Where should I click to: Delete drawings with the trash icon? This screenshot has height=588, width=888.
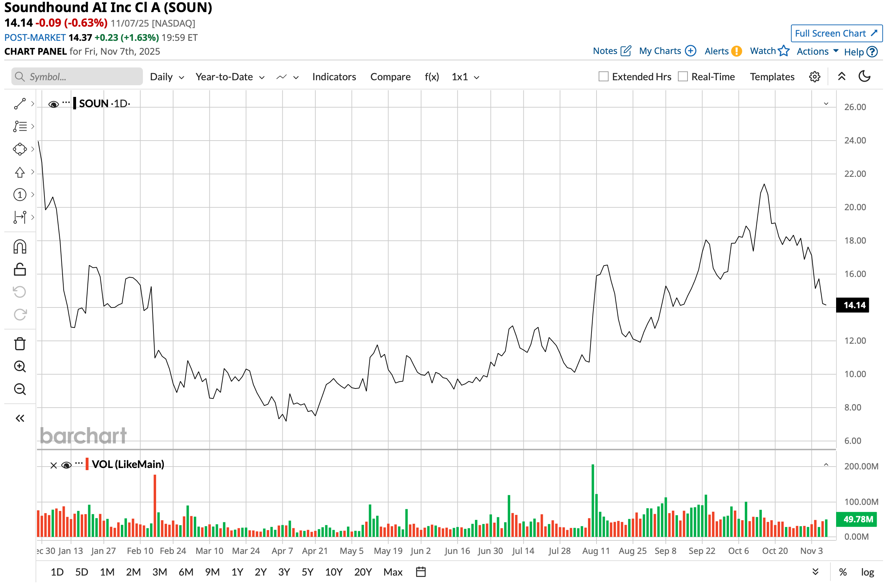point(20,344)
